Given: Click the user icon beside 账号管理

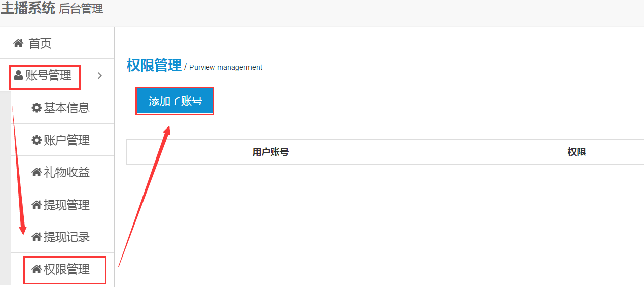Looking at the screenshot, I should (x=19, y=76).
